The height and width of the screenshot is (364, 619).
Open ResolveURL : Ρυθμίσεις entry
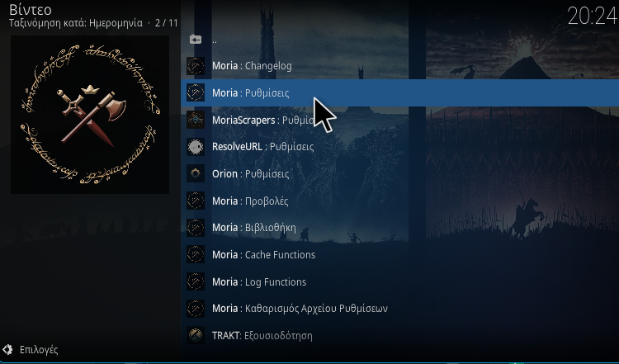click(x=400, y=147)
